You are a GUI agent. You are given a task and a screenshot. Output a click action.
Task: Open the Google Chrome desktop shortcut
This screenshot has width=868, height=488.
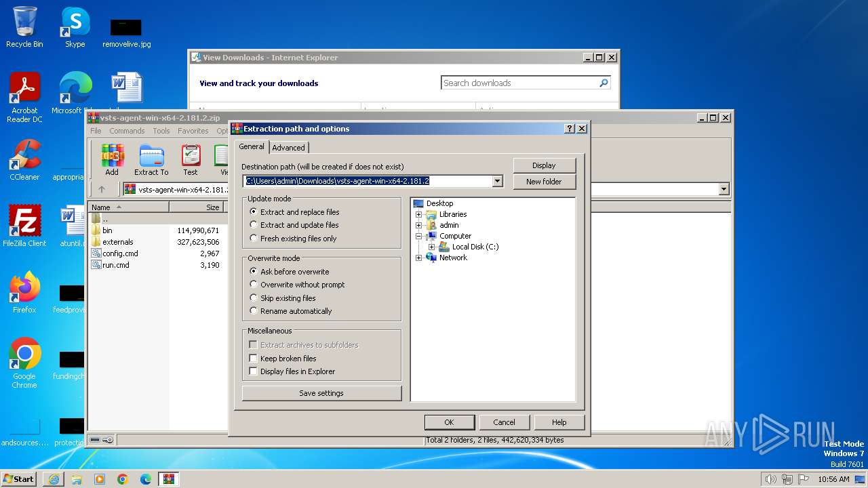click(24, 363)
